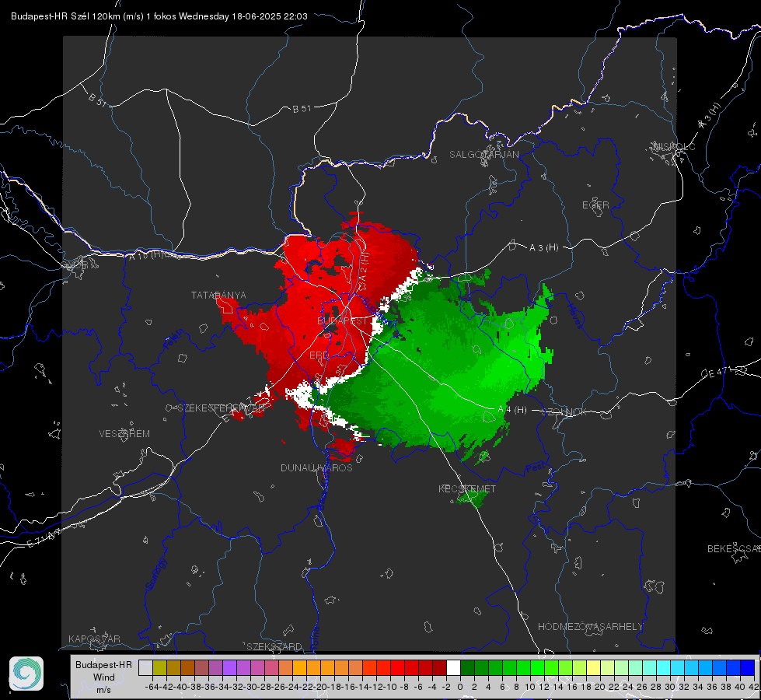The width and height of the screenshot is (761, 700).
Task: Click the VESZPREM city label
Action: point(124,434)
